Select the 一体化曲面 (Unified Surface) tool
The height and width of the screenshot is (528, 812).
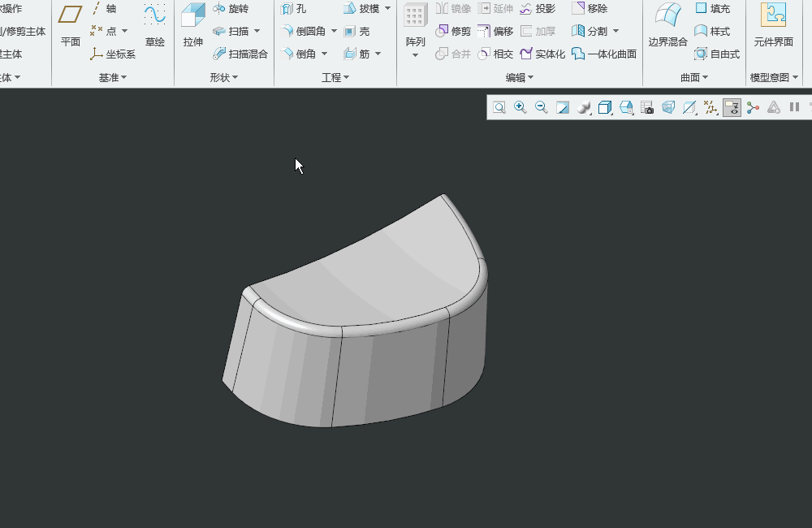coord(604,54)
